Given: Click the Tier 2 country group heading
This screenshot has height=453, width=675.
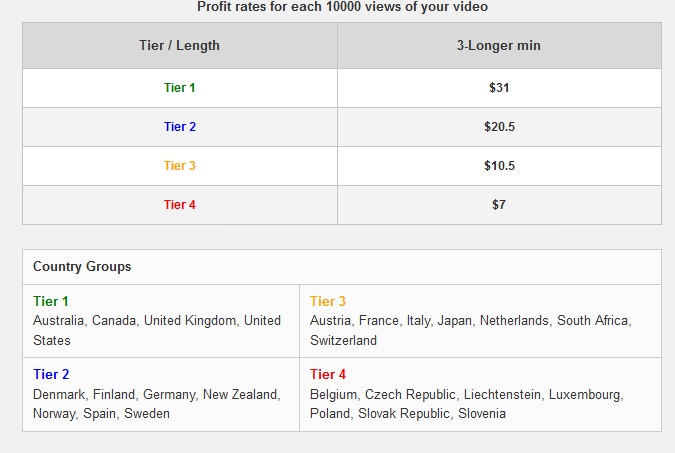Looking at the screenshot, I should 51,374.
